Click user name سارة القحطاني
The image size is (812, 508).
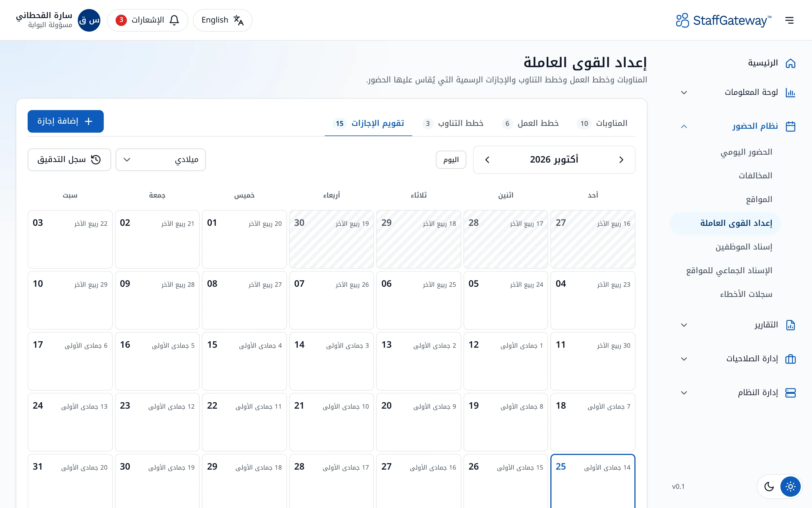pos(44,16)
